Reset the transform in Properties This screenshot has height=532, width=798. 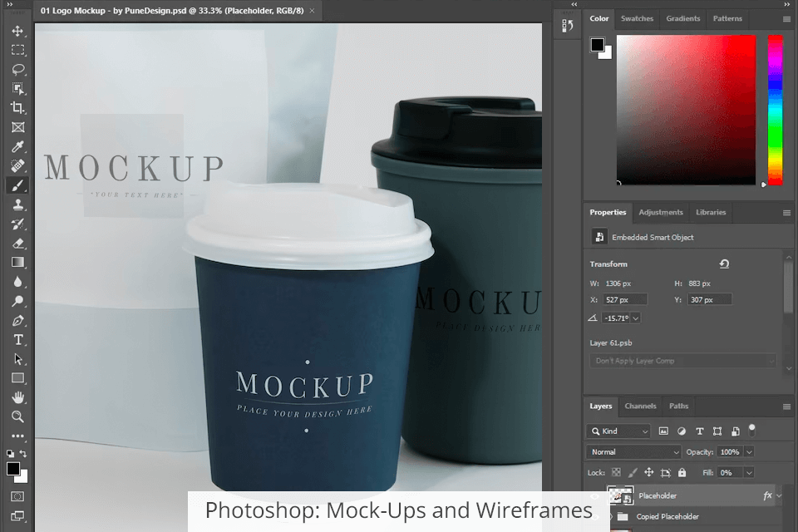[x=724, y=264]
